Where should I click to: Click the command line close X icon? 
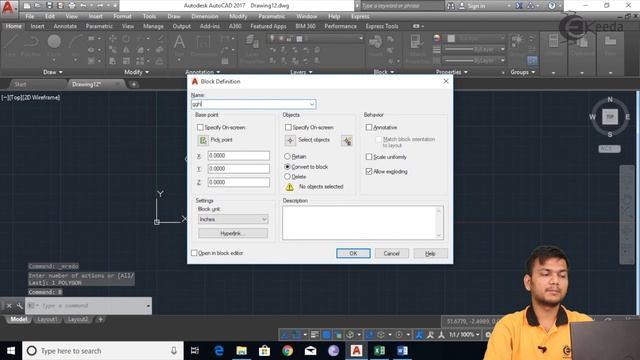click(x=9, y=306)
